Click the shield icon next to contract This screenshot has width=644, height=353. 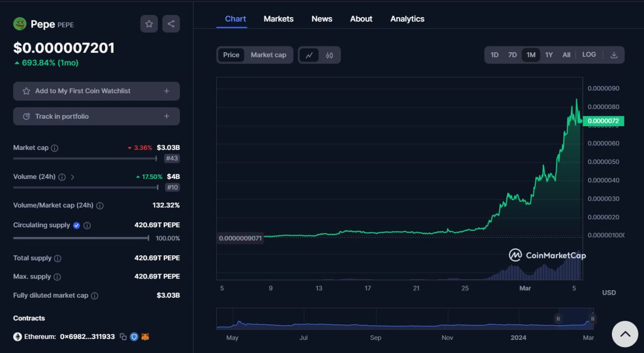coord(134,337)
